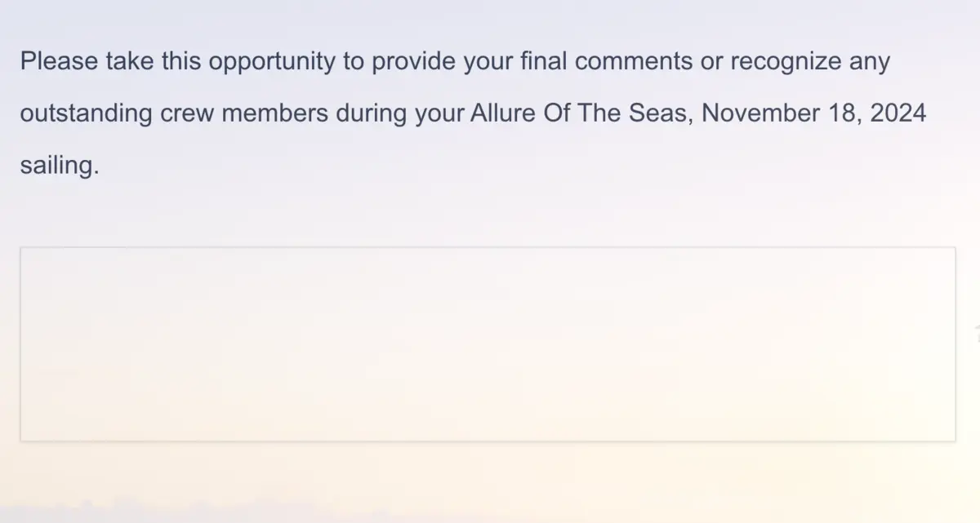Click inside the final comments text box
980x523 pixels.
pyautogui.click(x=488, y=343)
